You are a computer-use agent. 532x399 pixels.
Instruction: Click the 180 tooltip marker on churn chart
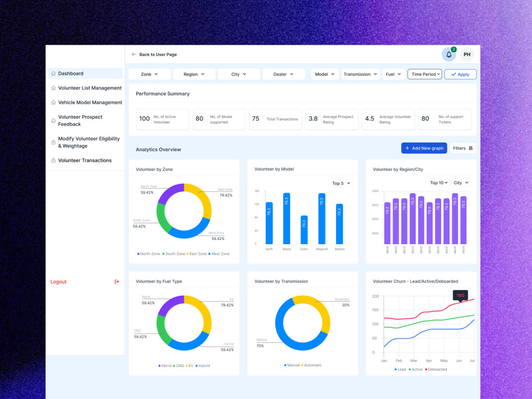[x=460, y=295]
